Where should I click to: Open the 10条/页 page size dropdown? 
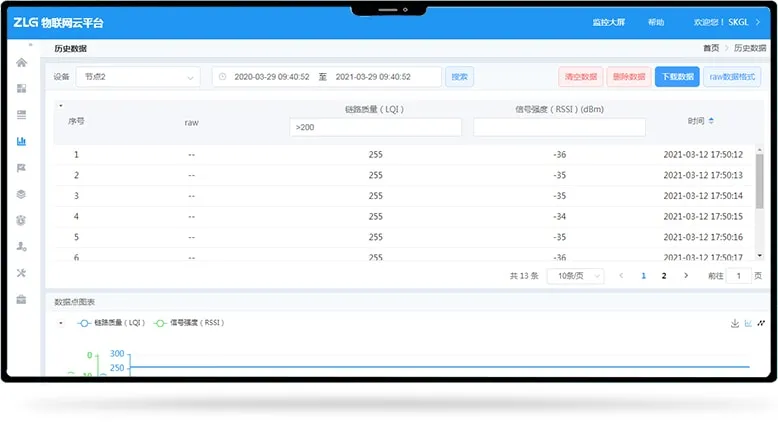[x=580, y=276]
